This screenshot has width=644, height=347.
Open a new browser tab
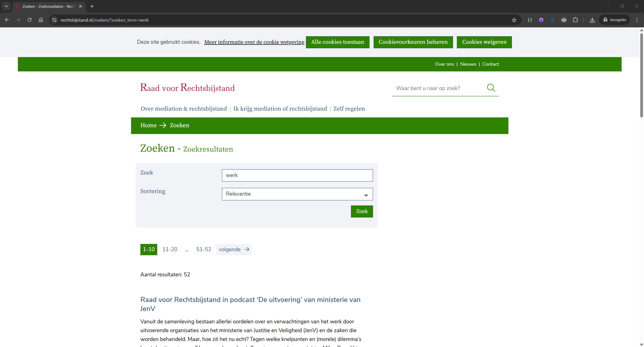[x=92, y=6]
